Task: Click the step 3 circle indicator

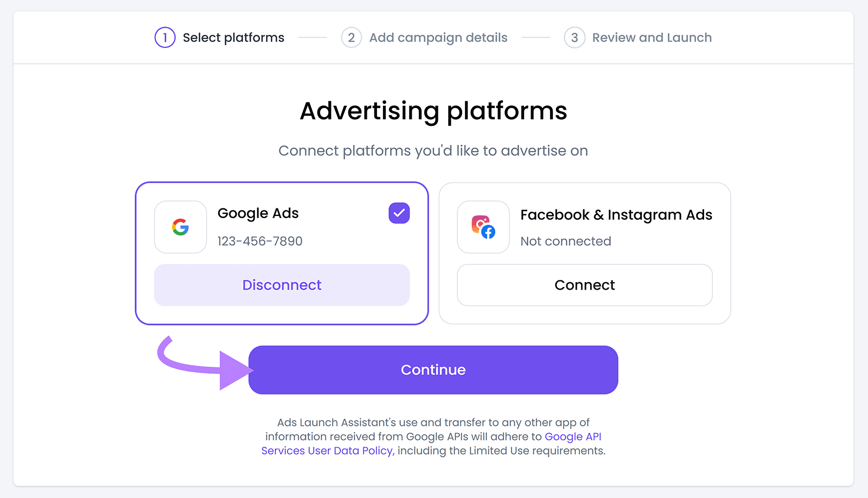Action: tap(574, 37)
